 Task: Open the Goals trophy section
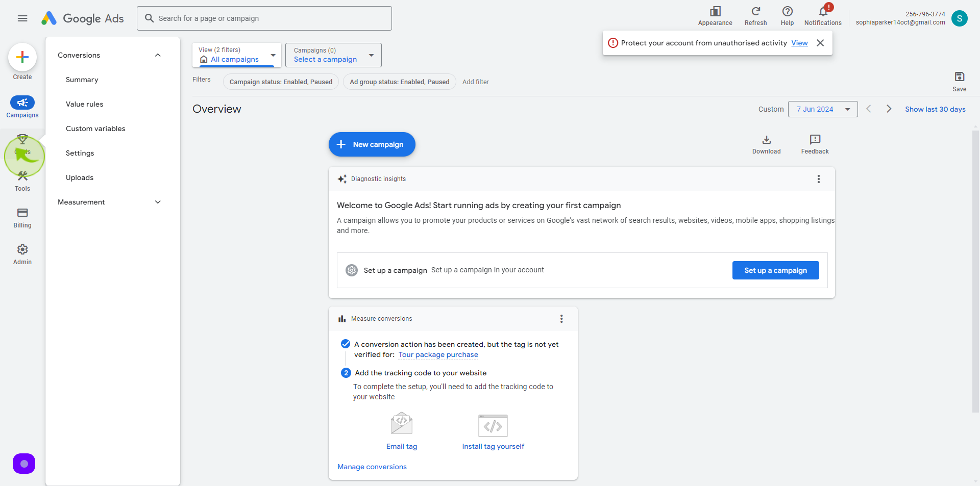(x=22, y=145)
